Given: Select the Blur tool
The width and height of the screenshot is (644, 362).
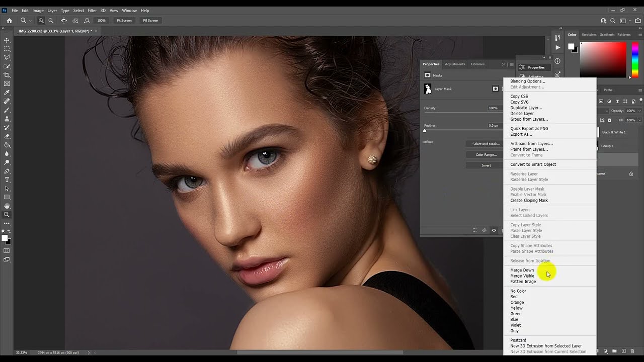Looking at the screenshot, I should (x=7, y=153).
